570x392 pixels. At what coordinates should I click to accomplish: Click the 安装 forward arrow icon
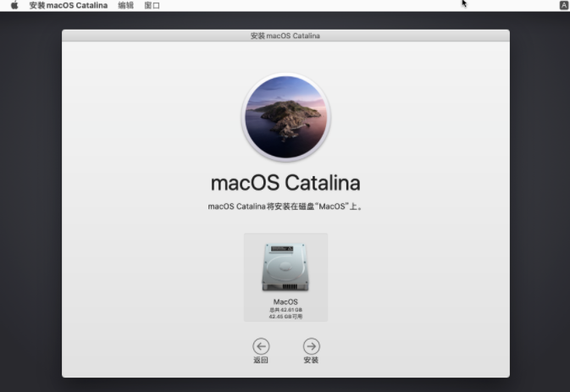(x=312, y=346)
